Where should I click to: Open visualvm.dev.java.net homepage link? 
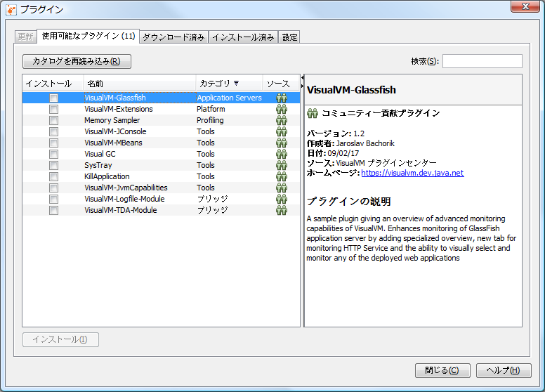click(412, 173)
